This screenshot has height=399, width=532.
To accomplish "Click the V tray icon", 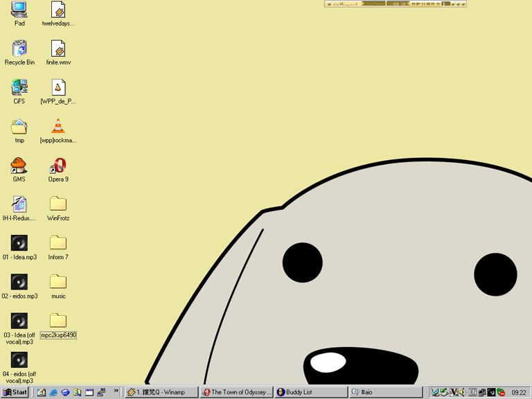I will 454,392.
